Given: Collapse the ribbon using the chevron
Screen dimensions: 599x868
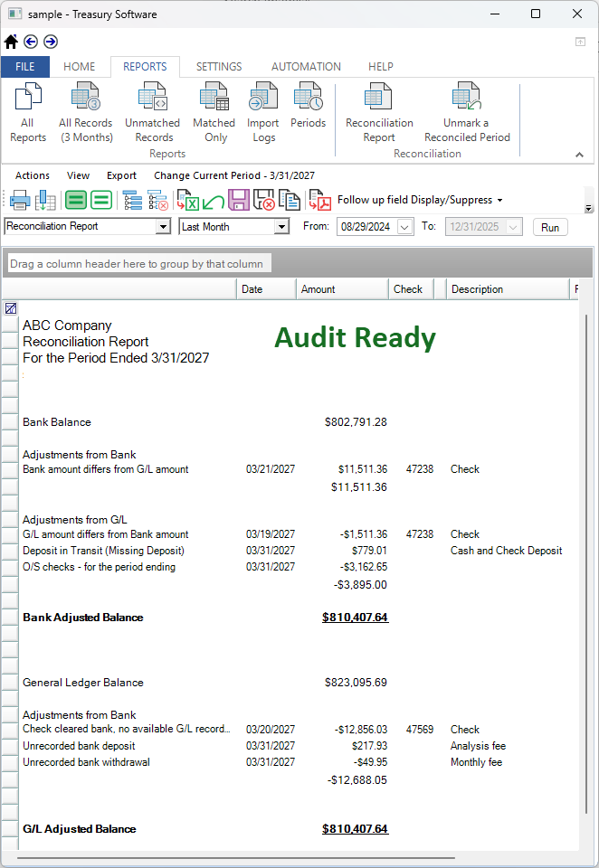Looking at the screenshot, I should pos(579,155).
